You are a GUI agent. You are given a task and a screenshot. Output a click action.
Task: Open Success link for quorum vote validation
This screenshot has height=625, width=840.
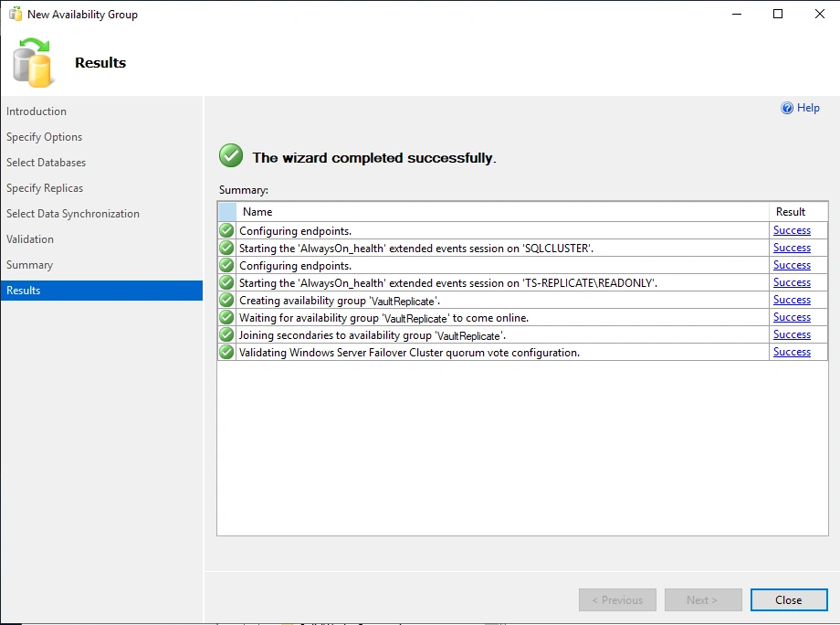coord(792,352)
